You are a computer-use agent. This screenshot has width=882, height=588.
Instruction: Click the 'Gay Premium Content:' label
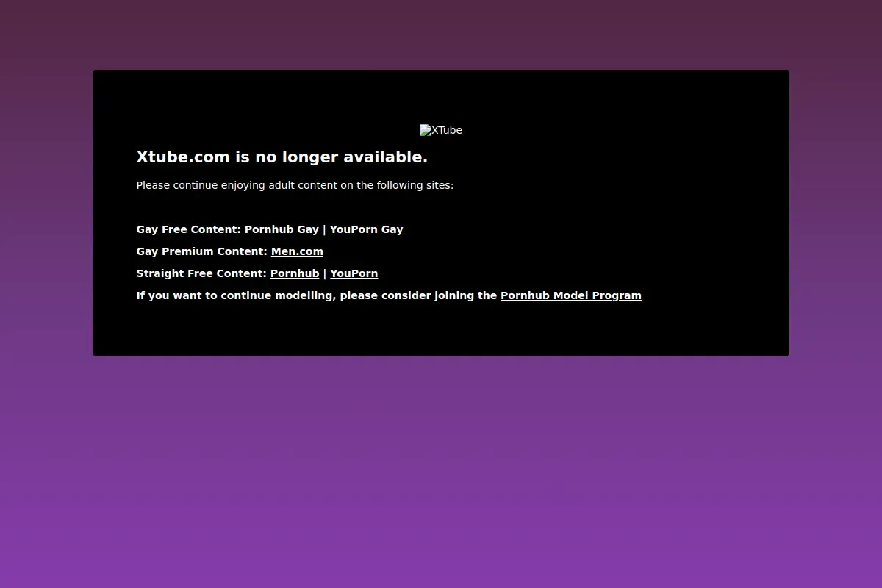click(202, 251)
